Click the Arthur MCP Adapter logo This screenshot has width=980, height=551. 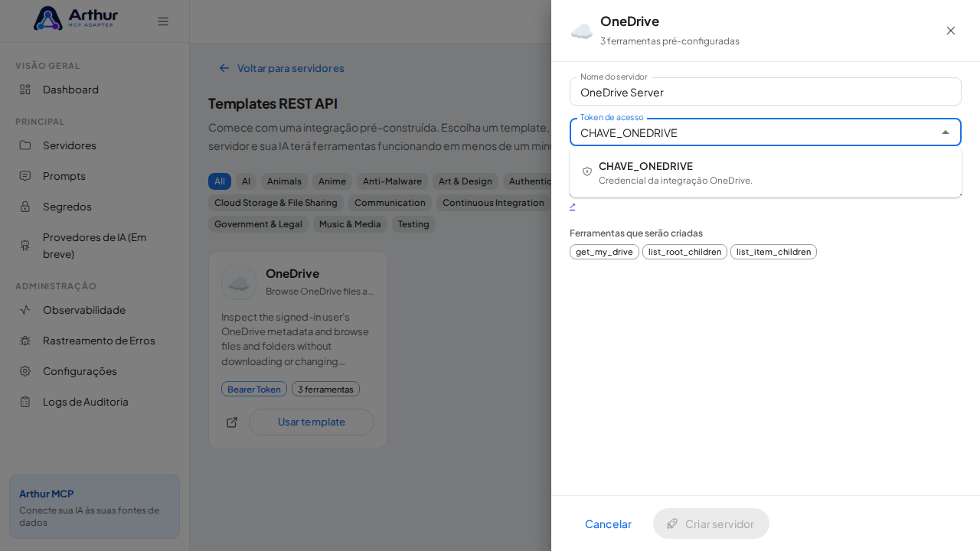(x=76, y=18)
